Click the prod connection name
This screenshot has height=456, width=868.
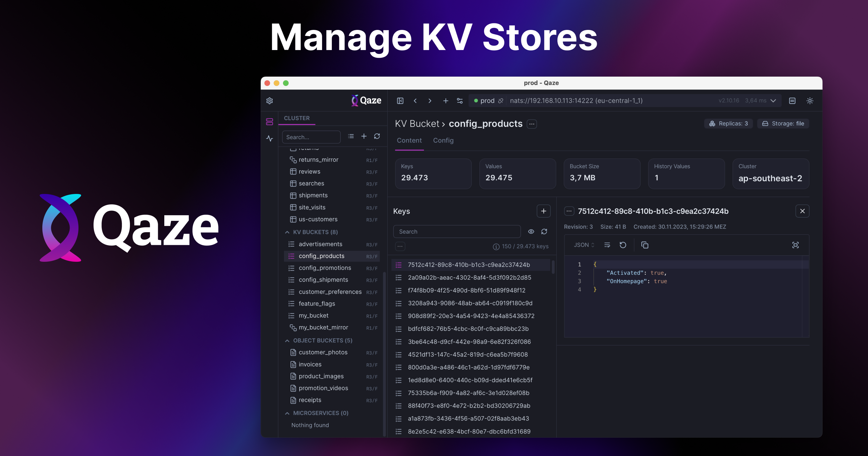(487, 101)
